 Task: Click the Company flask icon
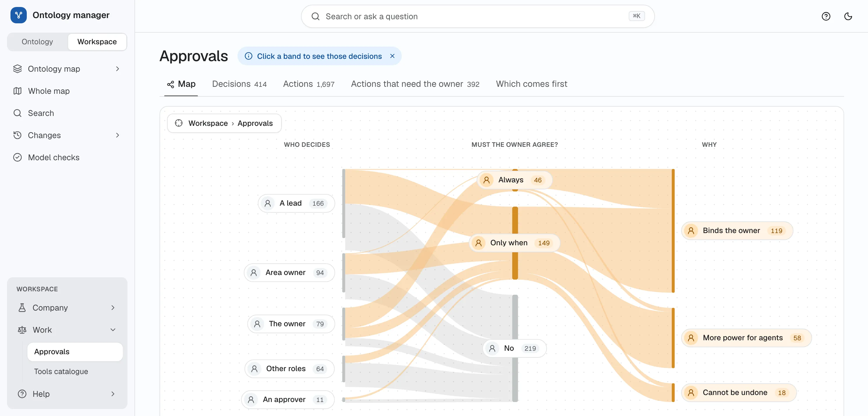[22, 307]
